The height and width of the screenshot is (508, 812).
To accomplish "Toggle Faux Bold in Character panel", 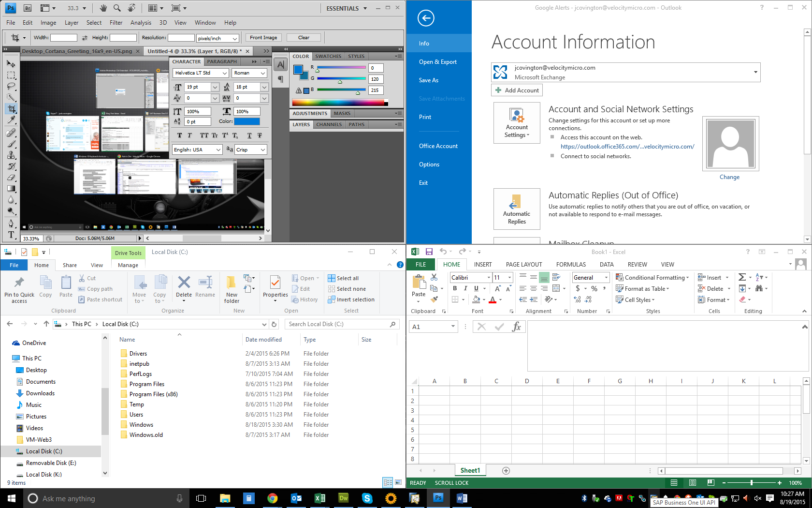I will tap(179, 135).
